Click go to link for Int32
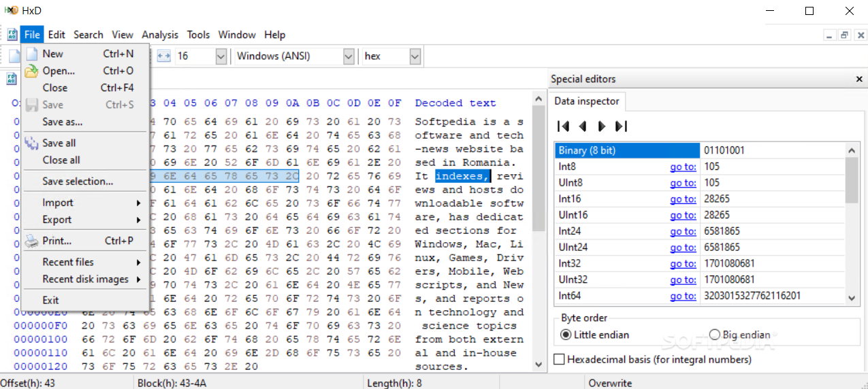Image resolution: width=868 pixels, height=389 pixels. pyautogui.click(x=683, y=264)
